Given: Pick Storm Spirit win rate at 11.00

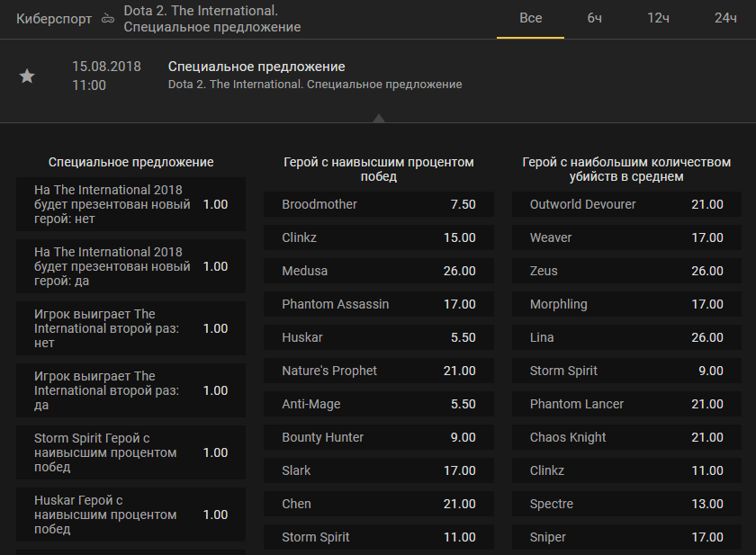Looking at the screenshot, I should [x=379, y=537].
